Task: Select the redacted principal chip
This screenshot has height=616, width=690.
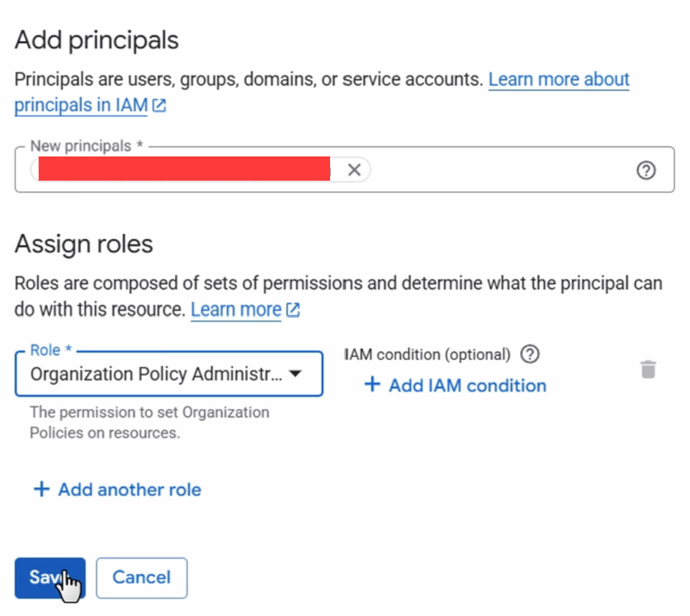Action: pos(185,169)
